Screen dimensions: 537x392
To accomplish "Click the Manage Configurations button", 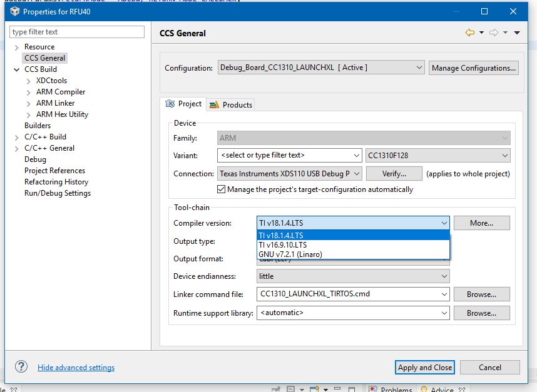I will (x=474, y=68).
